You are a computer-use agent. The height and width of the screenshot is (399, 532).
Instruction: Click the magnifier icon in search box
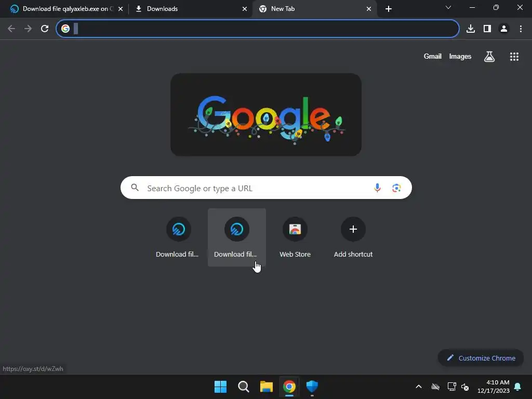[135, 187]
